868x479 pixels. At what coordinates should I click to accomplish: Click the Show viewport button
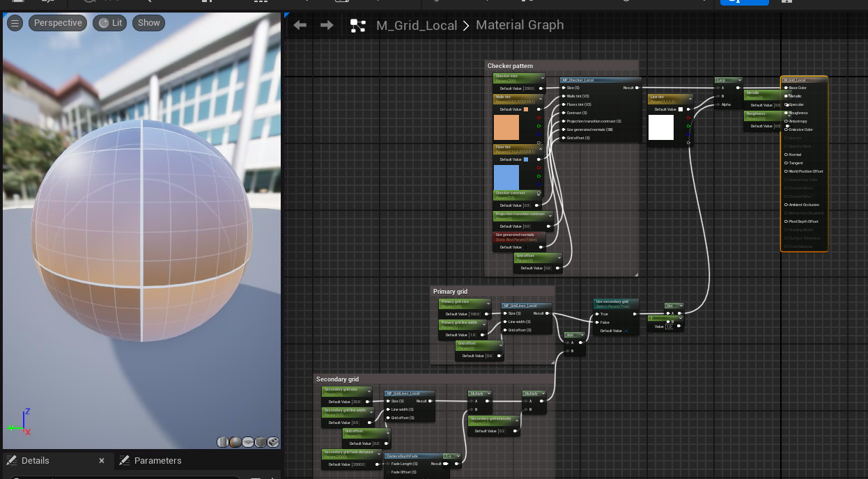[148, 23]
